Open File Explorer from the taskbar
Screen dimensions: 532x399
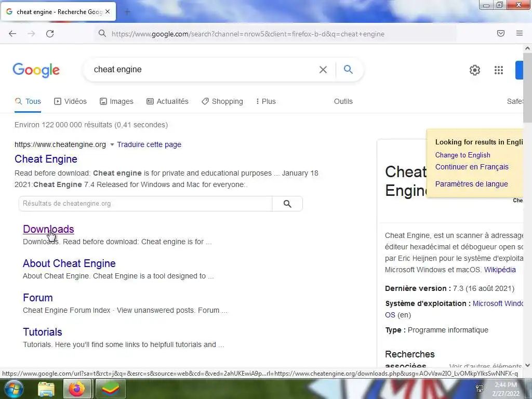(x=46, y=389)
